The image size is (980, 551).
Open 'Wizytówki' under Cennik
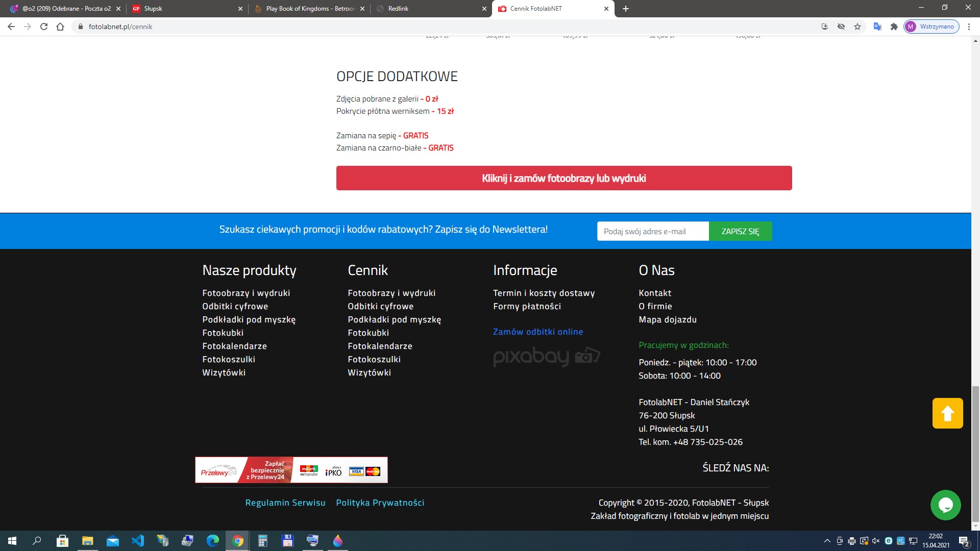click(370, 372)
